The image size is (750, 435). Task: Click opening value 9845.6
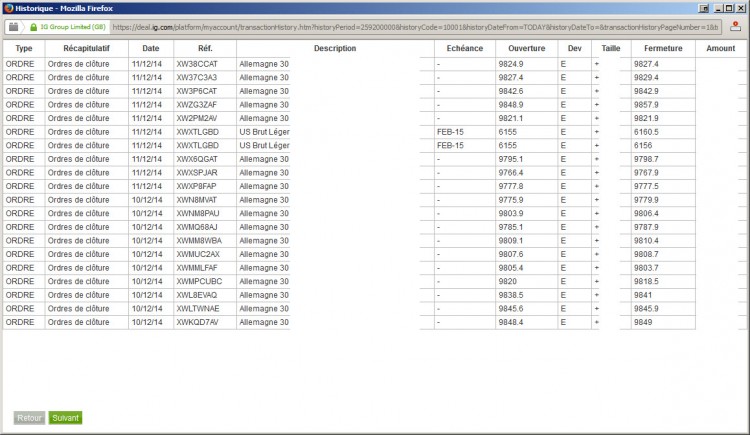(x=511, y=309)
